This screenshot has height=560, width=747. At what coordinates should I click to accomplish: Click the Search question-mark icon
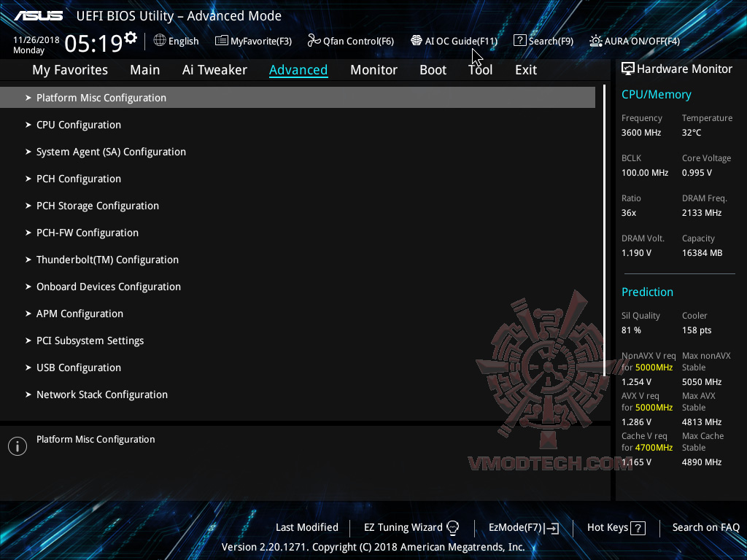519,41
